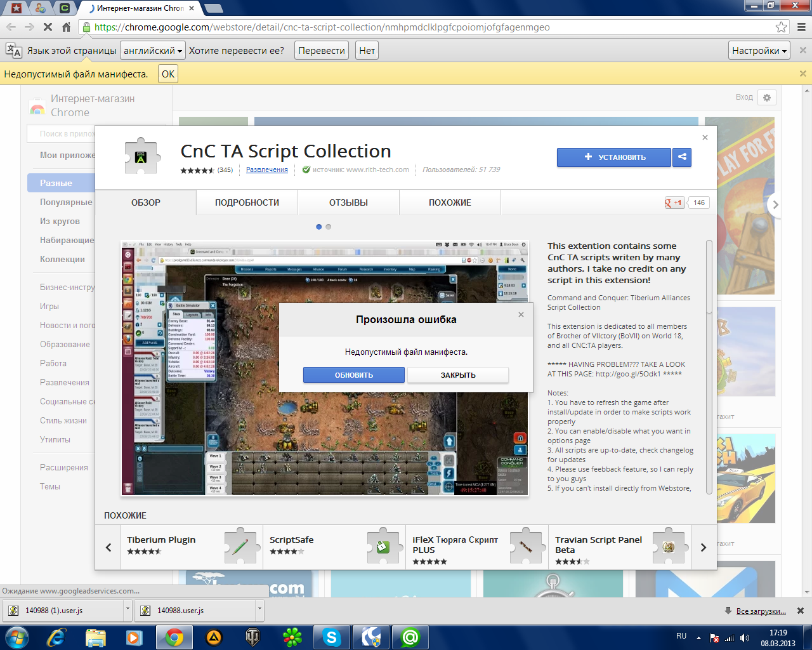Click ОБНОВИТЬ in the error dialog
The image size is (812, 650).
[354, 375]
